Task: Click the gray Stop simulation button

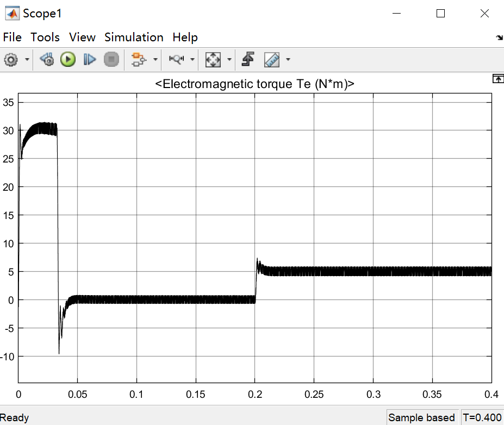Action: tap(111, 59)
